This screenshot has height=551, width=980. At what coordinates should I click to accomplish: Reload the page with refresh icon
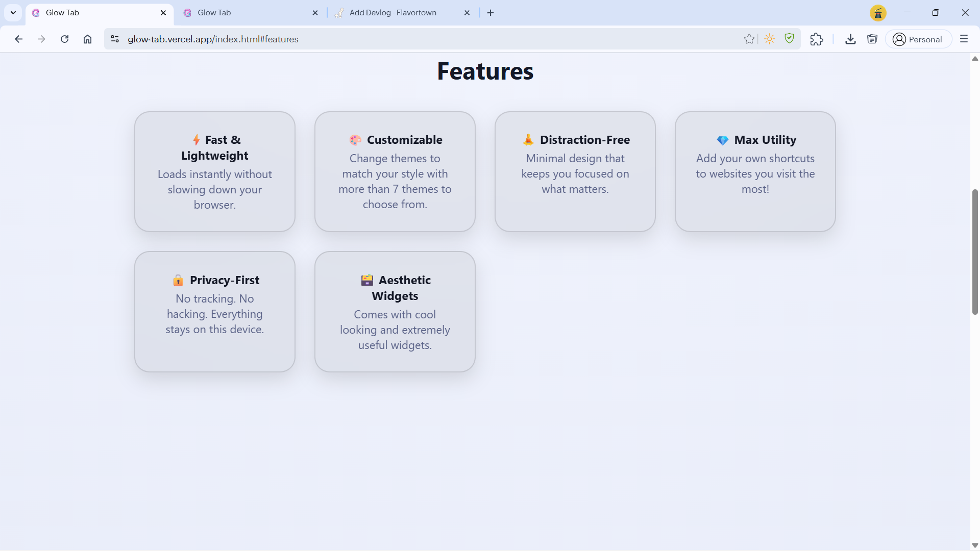64,39
